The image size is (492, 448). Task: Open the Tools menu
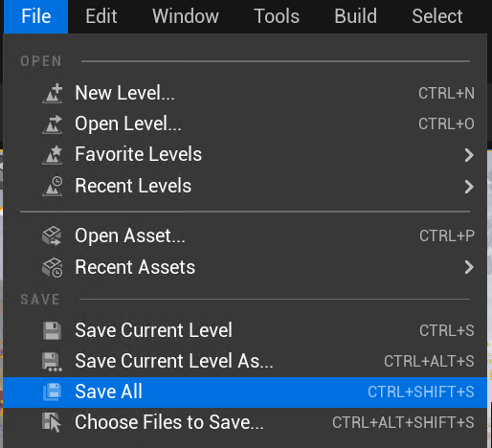pyautogui.click(x=277, y=16)
